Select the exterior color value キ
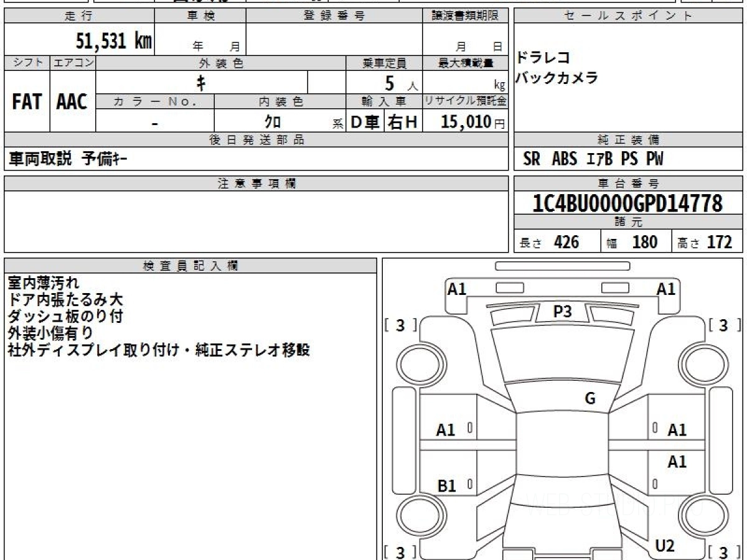This screenshot has width=747, height=560. pos(201,82)
